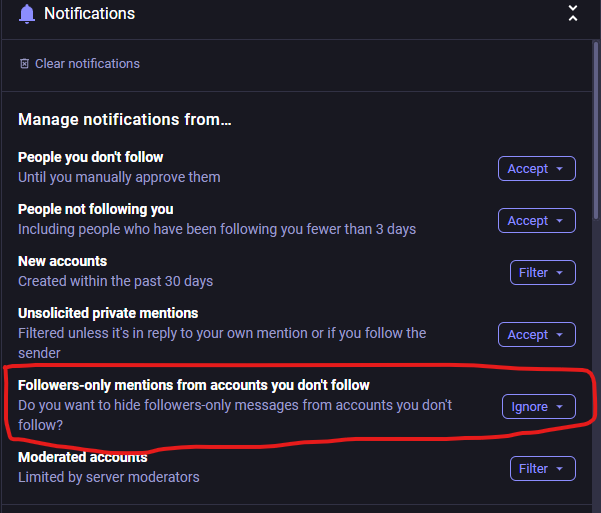Select the "People you don't follow" label
Screen dimensions: 601x513
[x=91, y=157]
